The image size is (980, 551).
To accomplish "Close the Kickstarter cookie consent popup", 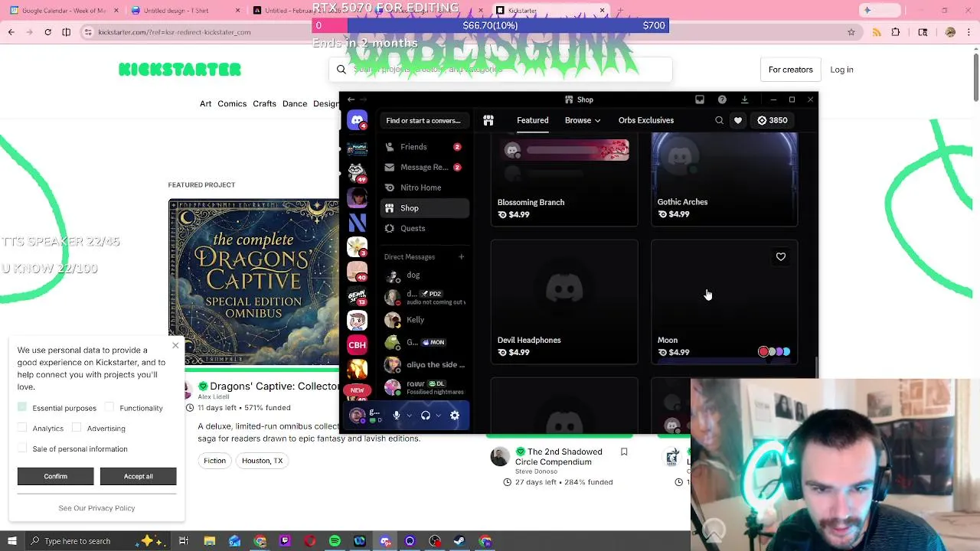I will coord(175,346).
